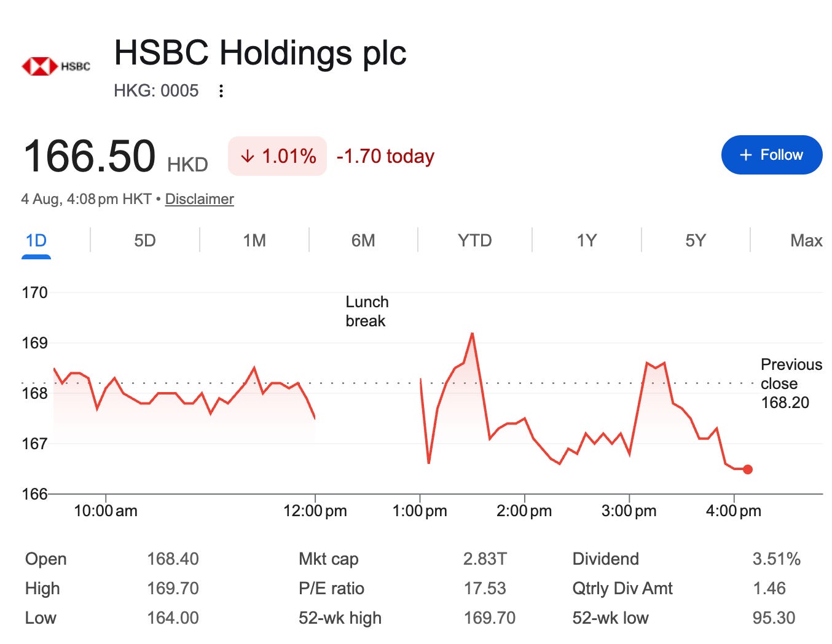Select the 1D time range tab
832x644 pixels.
(36, 240)
